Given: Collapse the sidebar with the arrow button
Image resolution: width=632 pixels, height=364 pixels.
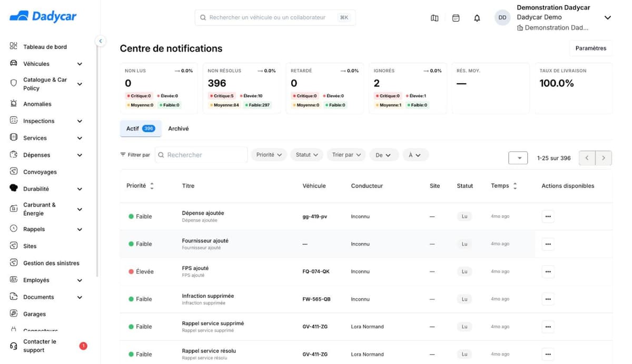Looking at the screenshot, I should coord(100,41).
